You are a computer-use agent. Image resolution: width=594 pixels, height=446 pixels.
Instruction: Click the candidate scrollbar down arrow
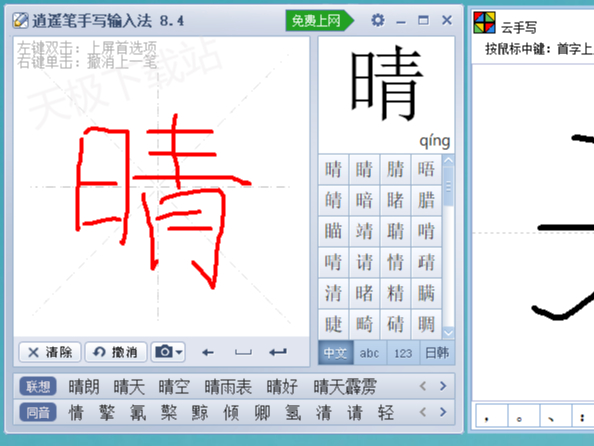[x=448, y=333]
